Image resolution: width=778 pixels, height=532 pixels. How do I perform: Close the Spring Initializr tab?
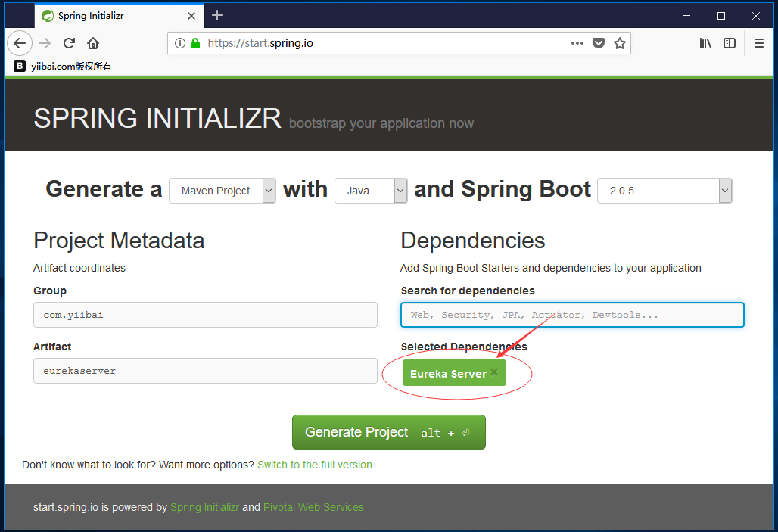click(191, 16)
